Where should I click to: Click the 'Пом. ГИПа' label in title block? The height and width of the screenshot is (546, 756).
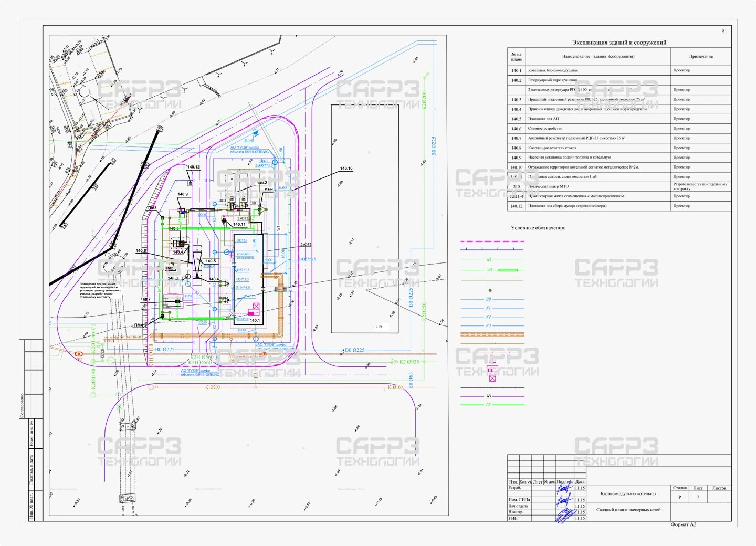coord(519,500)
